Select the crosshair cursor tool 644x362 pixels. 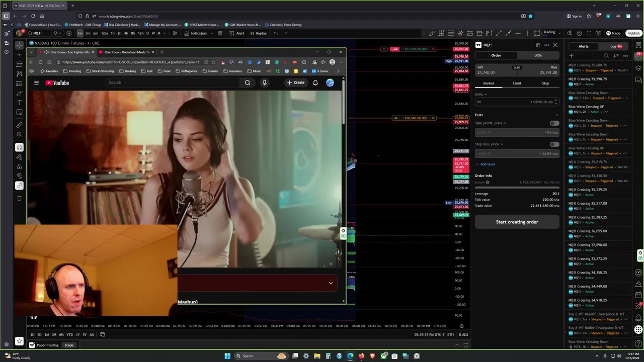point(19,45)
